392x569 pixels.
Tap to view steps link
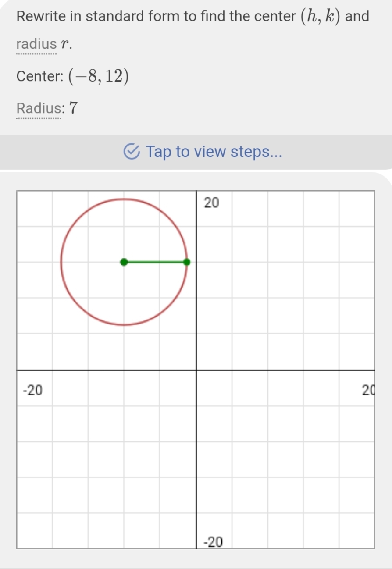pyautogui.click(x=214, y=152)
